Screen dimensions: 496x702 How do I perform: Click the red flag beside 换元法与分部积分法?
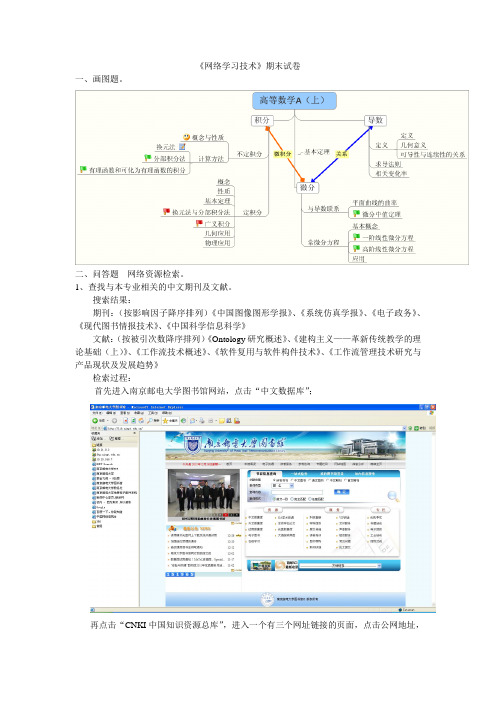[x=166, y=211]
